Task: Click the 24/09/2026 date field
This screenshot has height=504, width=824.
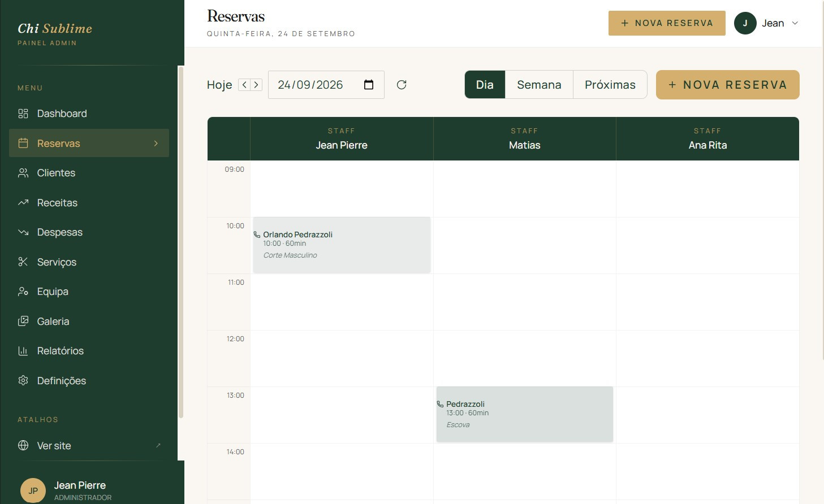Action: pyautogui.click(x=326, y=85)
